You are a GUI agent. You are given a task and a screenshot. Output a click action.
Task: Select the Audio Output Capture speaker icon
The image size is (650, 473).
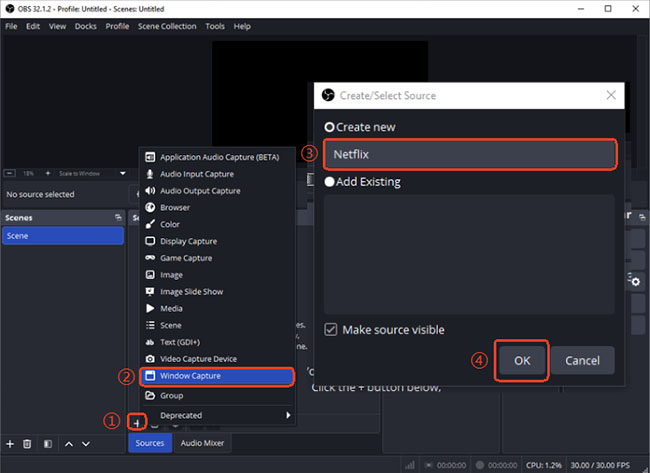tap(150, 191)
